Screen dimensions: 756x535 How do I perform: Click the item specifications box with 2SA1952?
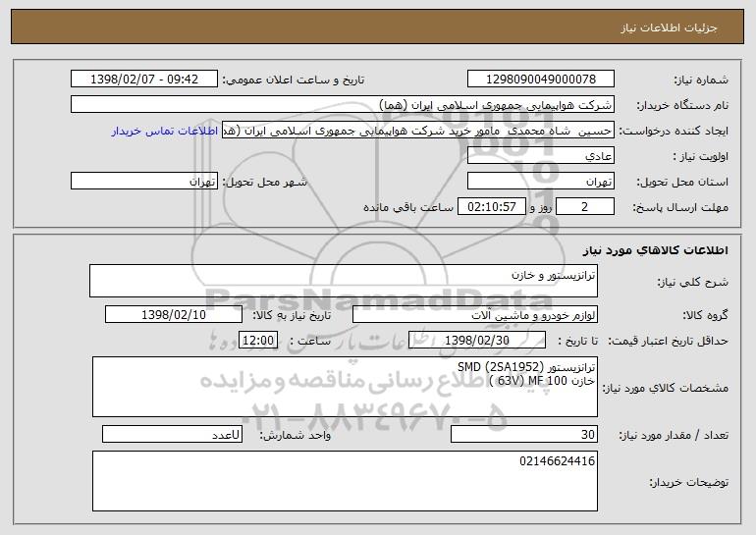pos(345,387)
